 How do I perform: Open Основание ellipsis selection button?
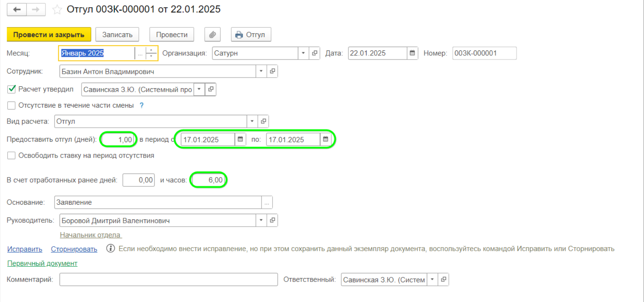click(267, 202)
